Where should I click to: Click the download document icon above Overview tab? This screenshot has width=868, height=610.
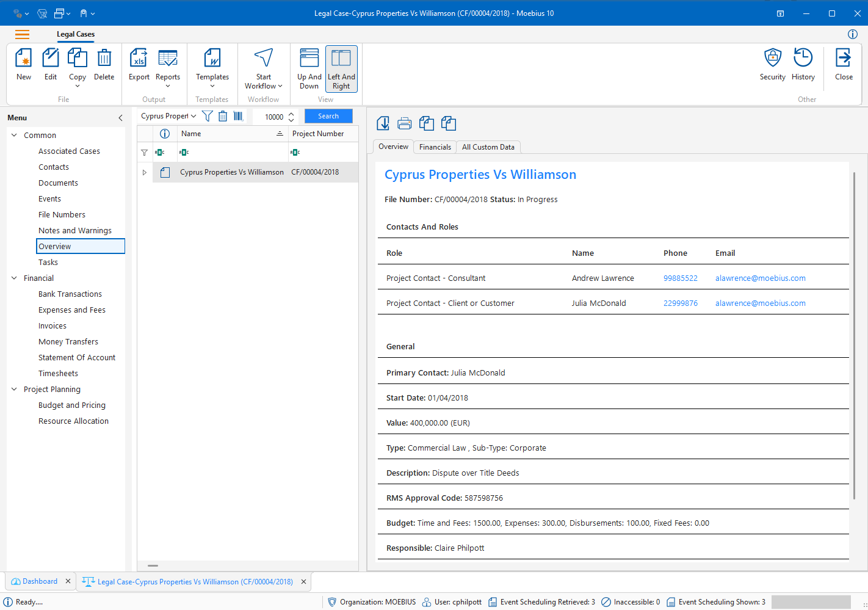[383, 123]
